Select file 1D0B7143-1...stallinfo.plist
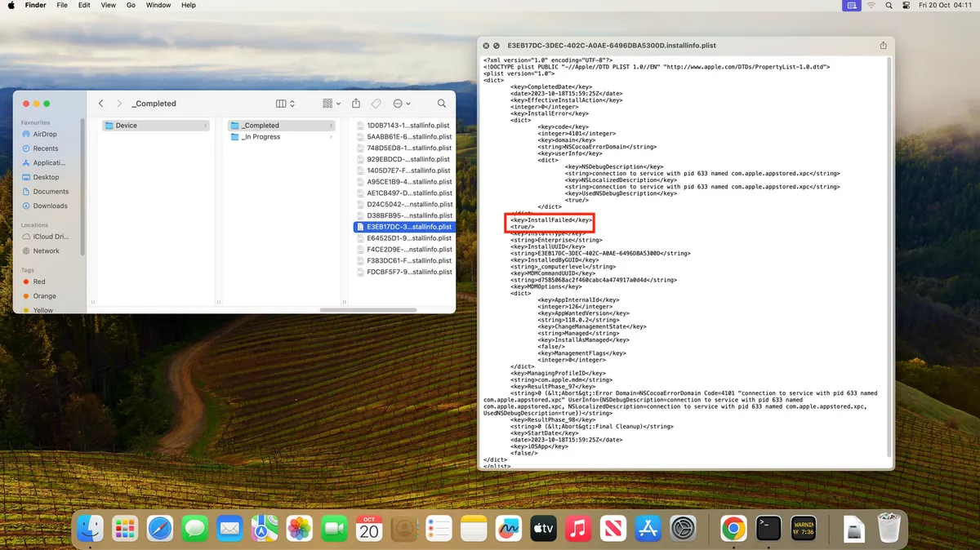The height and width of the screenshot is (550, 980). tap(403, 126)
